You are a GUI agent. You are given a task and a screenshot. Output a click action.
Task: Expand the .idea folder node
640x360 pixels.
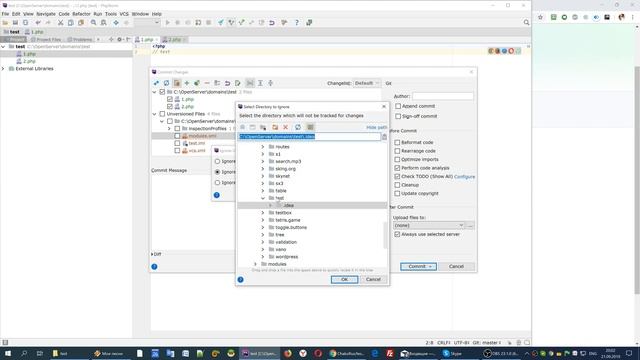click(270, 206)
